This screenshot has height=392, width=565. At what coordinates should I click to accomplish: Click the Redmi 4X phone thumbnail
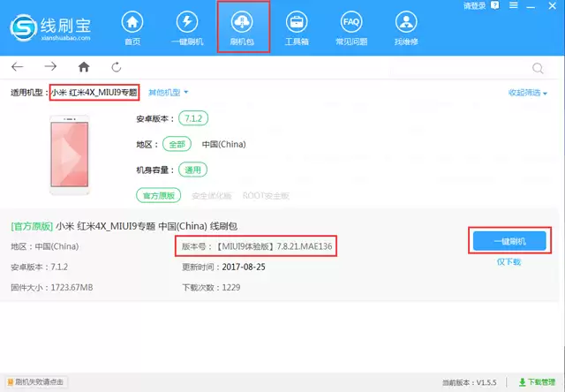[x=70, y=155]
